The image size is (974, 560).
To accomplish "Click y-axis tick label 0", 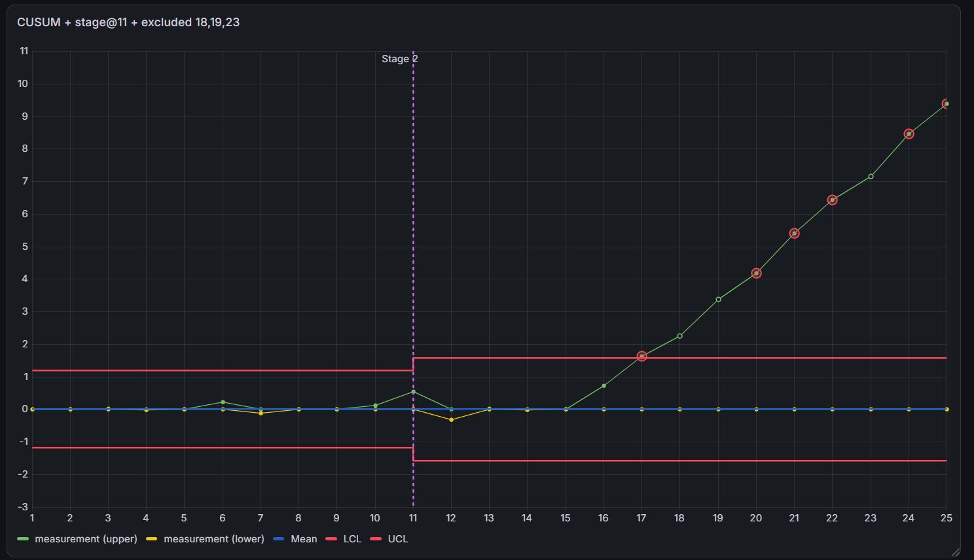I will [x=25, y=409].
